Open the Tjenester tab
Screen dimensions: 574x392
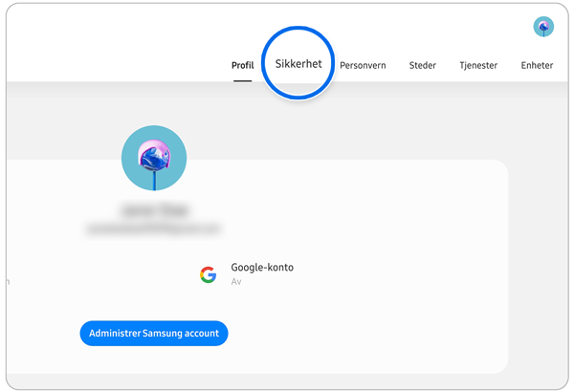478,66
